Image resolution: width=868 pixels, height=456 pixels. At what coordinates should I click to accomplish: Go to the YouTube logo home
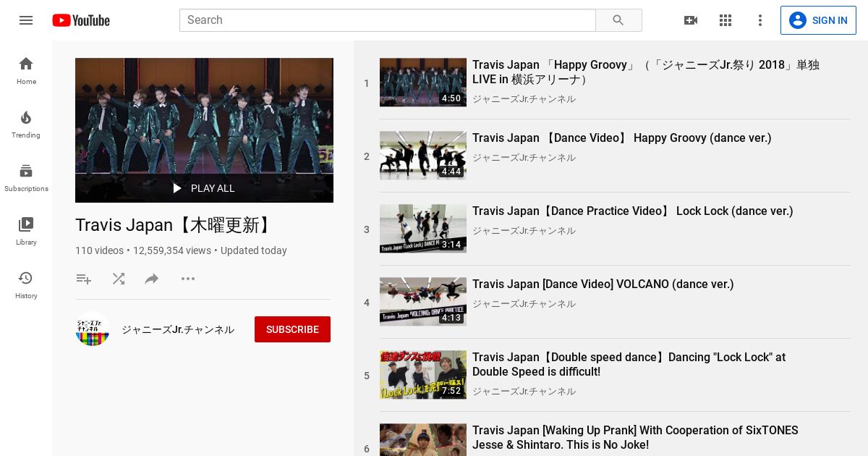tap(81, 20)
